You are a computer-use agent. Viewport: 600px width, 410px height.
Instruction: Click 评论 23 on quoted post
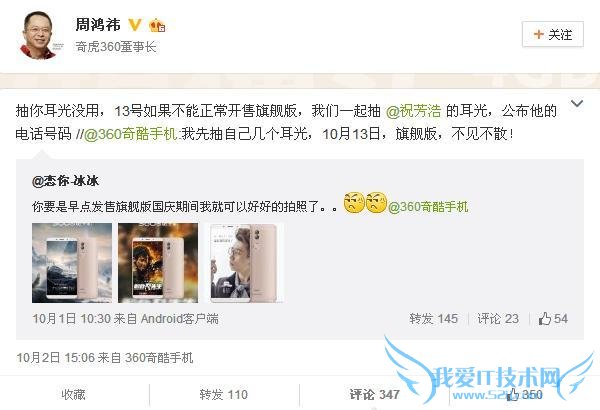pyautogui.click(x=498, y=319)
